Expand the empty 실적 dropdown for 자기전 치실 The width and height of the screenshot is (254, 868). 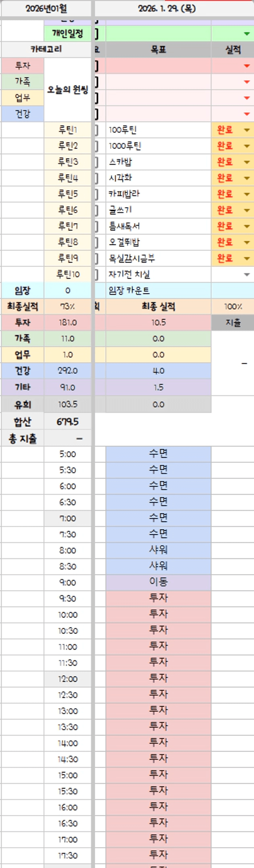247,275
